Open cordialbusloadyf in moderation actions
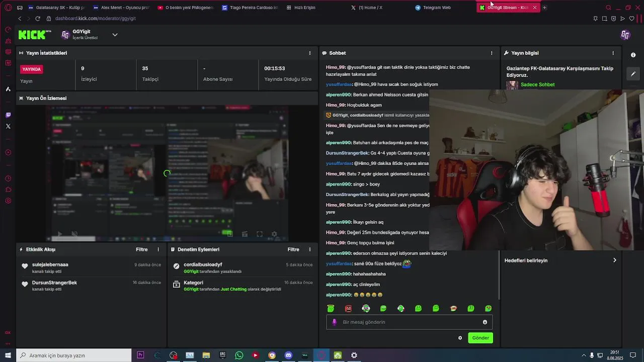Screen dimensions: 644x362 pos(203,264)
